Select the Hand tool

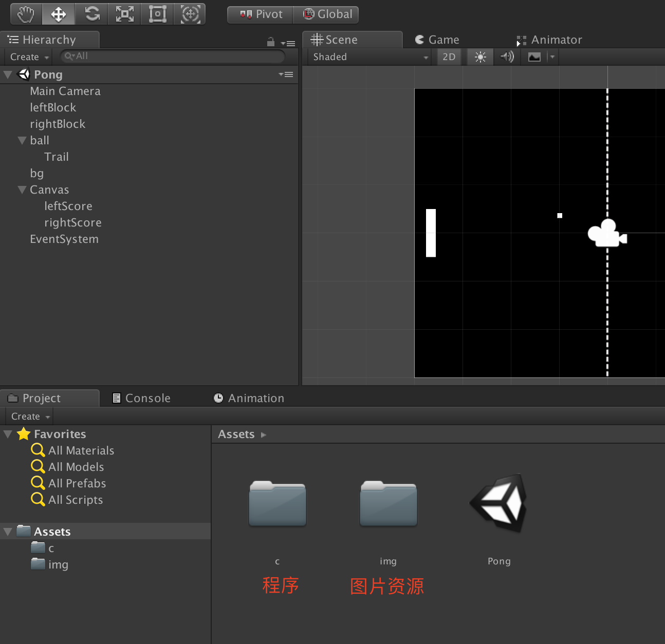pos(25,14)
